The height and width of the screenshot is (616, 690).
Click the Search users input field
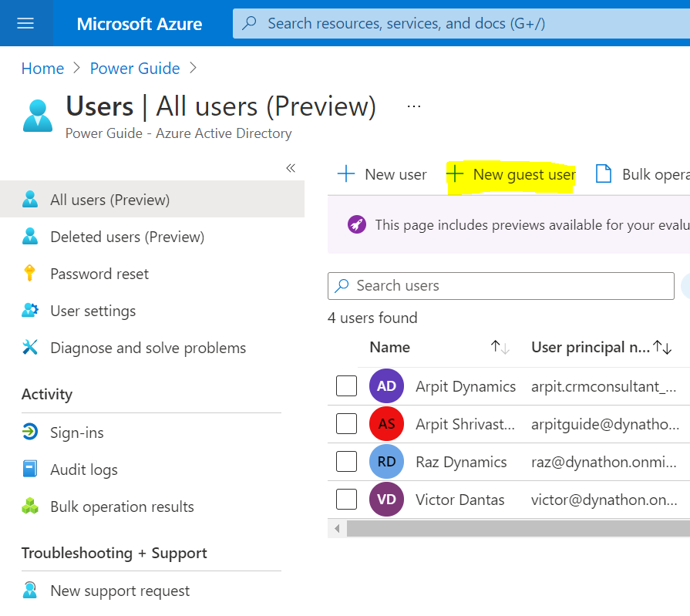509,286
